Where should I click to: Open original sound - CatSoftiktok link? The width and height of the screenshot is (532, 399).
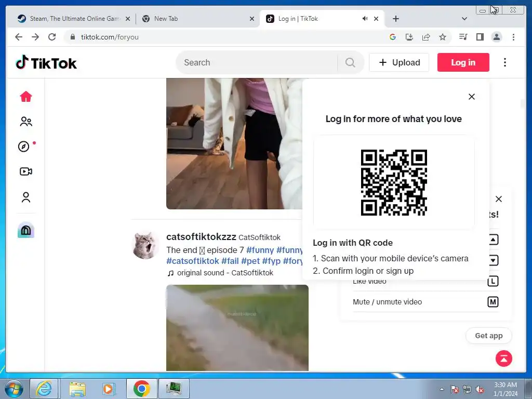pos(225,273)
